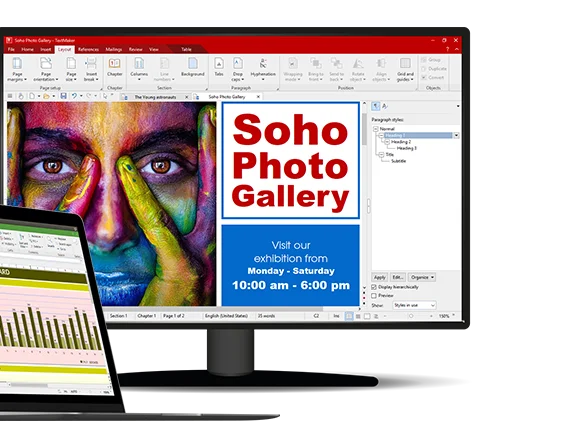Click the Convert objects button
This screenshot has height=430, width=565.
click(x=432, y=77)
